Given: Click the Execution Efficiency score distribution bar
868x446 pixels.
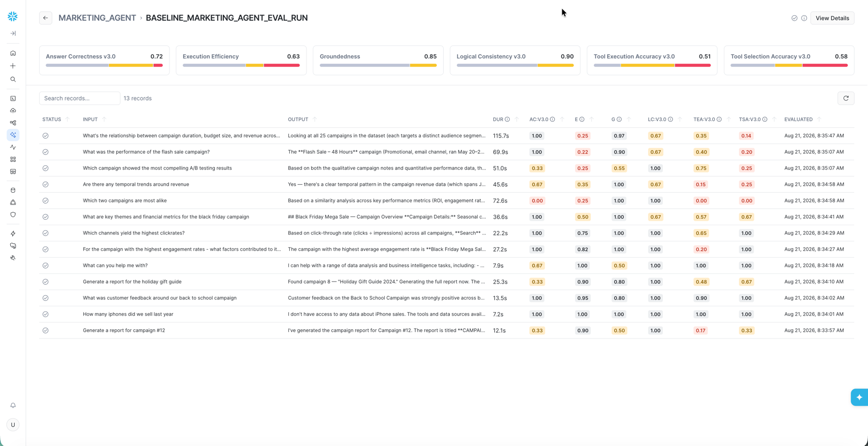Looking at the screenshot, I should click(241, 65).
